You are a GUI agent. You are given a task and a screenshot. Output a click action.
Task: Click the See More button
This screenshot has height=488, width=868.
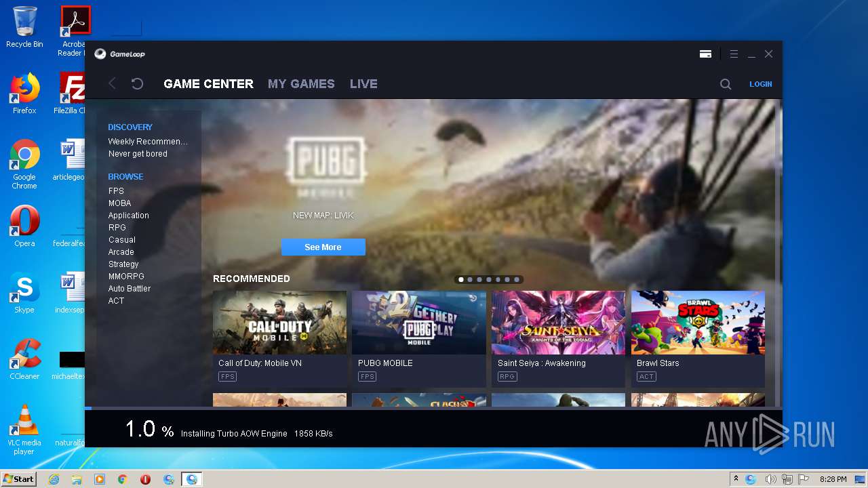click(323, 247)
